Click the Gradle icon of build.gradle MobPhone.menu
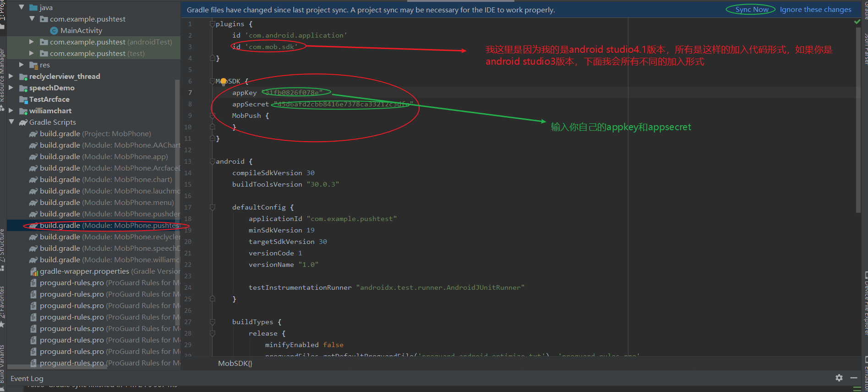Screen dimensions: 868x392 pyautogui.click(x=33, y=203)
